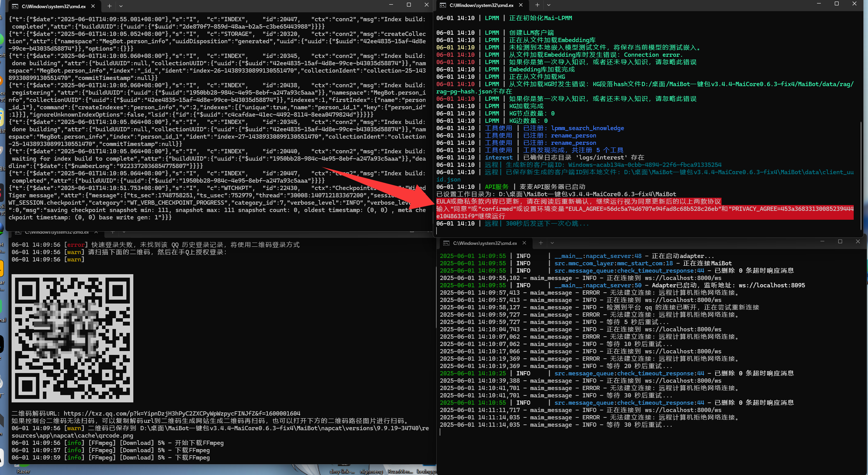Maximize the bottom-right cmd window
The image size is (868, 475).
pyautogui.click(x=840, y=241)
